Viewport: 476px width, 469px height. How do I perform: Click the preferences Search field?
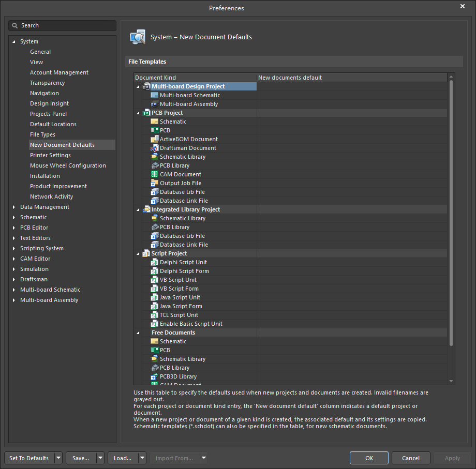pyautogui.click(x=62, y=25)
